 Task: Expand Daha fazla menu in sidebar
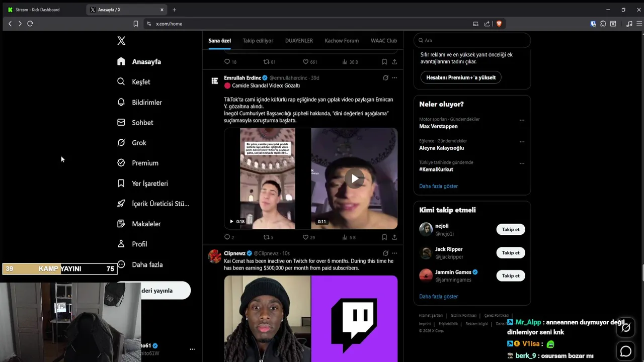(140, 264)
